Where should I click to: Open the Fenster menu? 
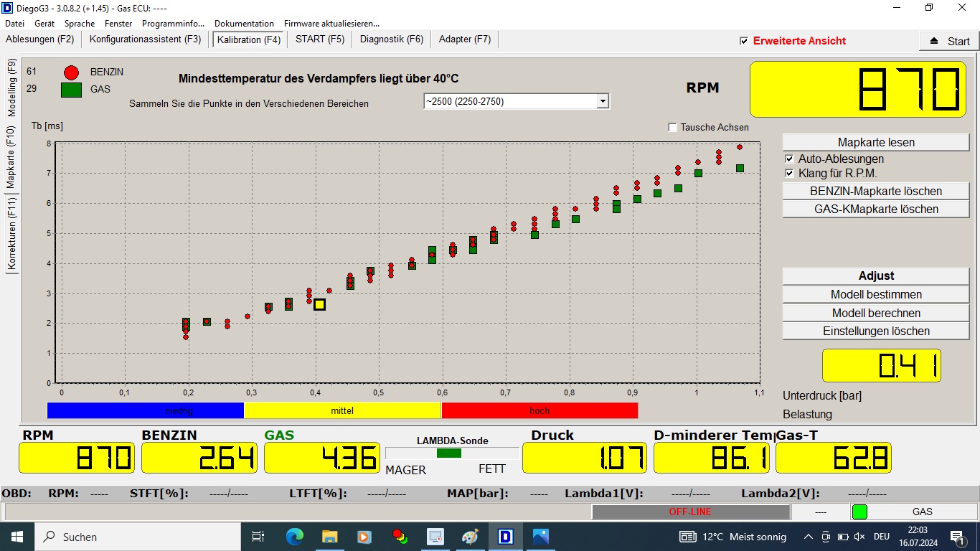point(118,24)
